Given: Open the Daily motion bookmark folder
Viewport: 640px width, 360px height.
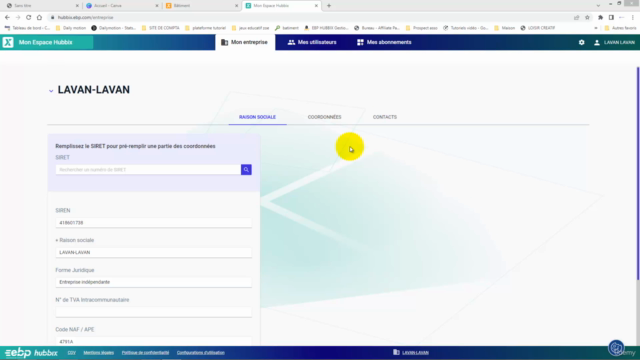Looking at the screenshot, I should tap(71, 28).
